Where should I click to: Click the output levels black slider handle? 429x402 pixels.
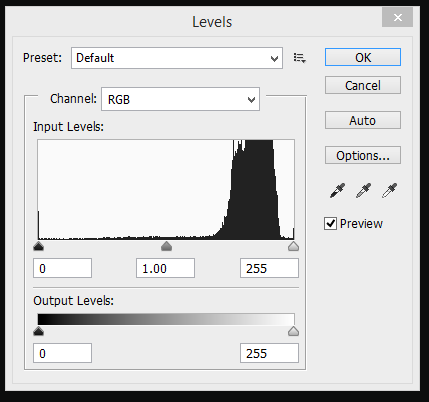click(x=39, y=331)
